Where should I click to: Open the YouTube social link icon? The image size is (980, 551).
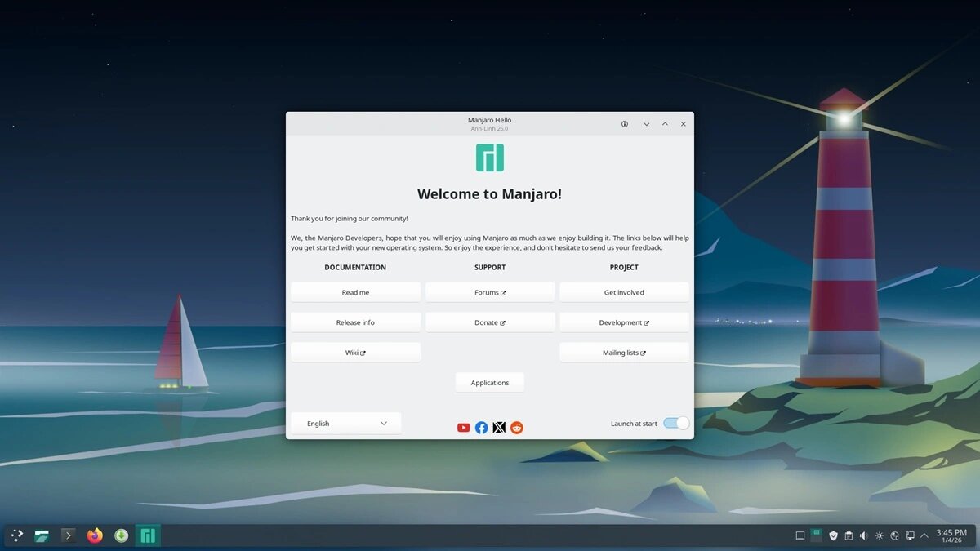(x=463, y=428)
